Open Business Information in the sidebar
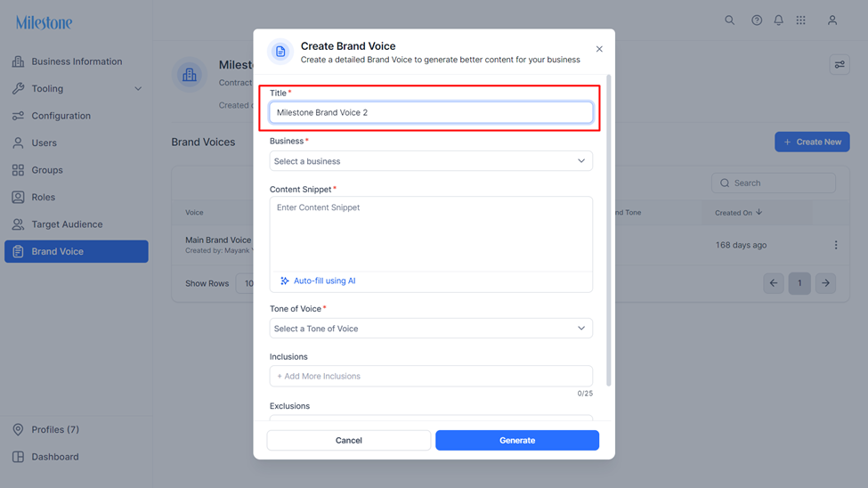Image resolution: width=868 pixels, height=488 pixels. pos(77,61)
